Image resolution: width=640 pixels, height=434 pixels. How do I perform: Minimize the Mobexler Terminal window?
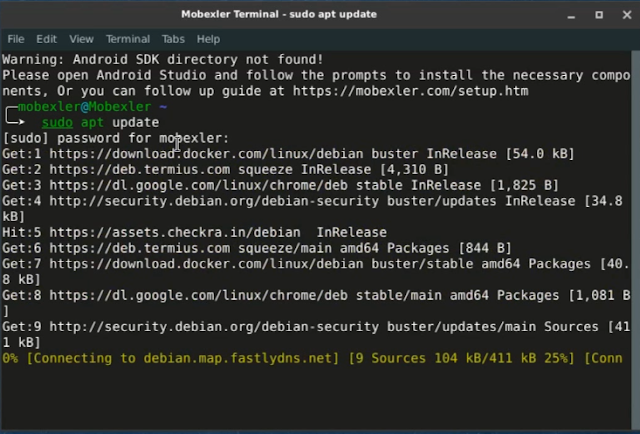coord(571,15)
